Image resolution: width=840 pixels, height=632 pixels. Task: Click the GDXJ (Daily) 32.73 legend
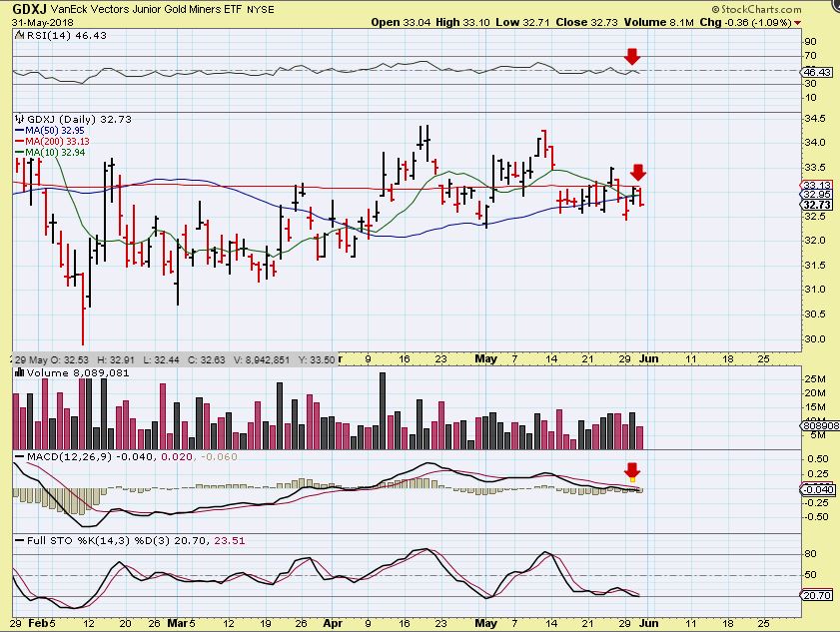coord(79,119)
